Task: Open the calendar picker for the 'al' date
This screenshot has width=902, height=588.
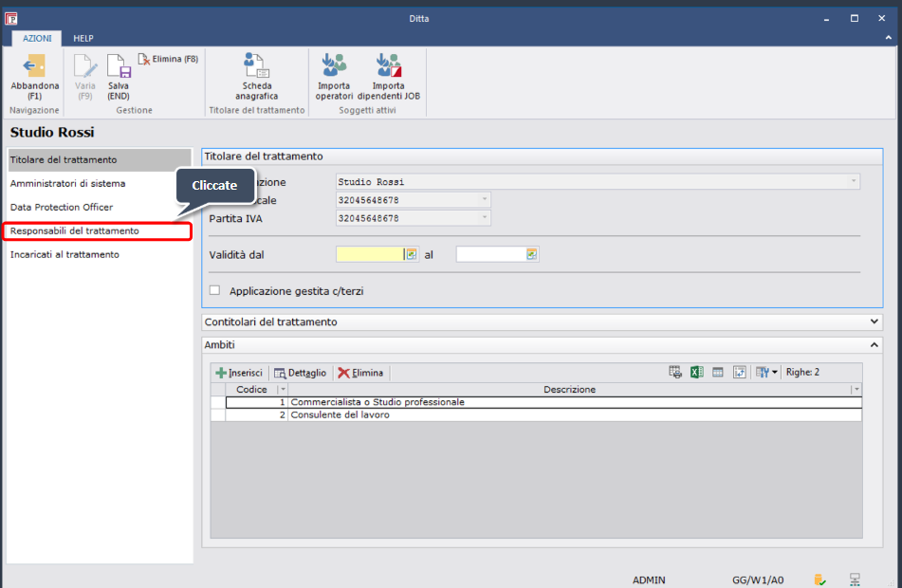Action: [531, 254]
